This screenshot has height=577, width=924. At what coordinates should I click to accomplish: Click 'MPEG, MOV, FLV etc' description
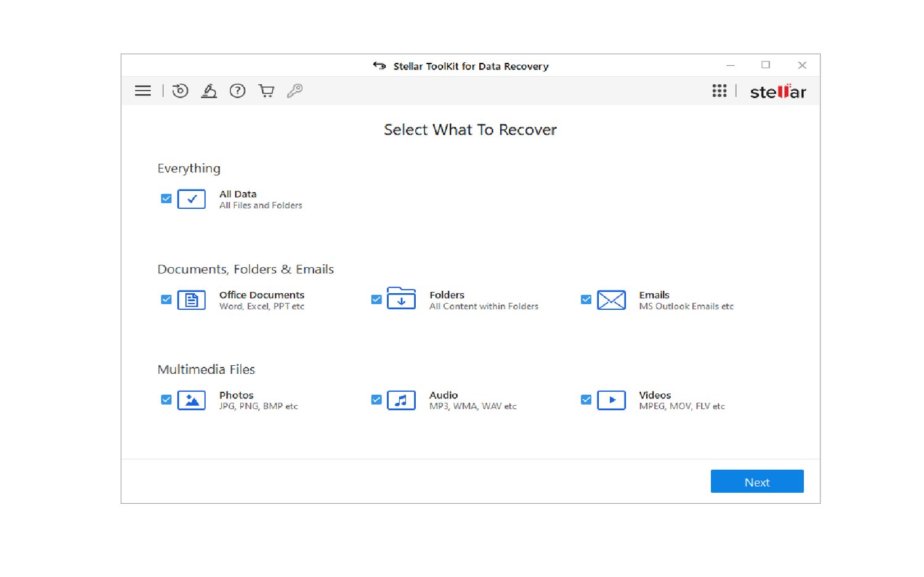682,406
